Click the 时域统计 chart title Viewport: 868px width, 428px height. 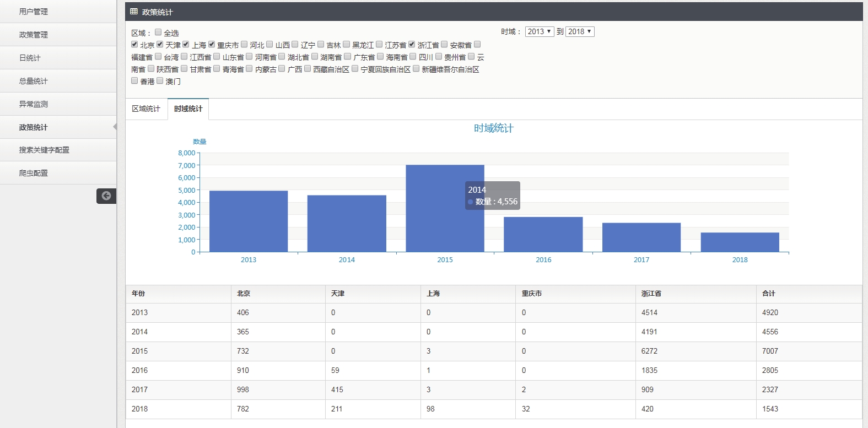[x=494, y=128]
